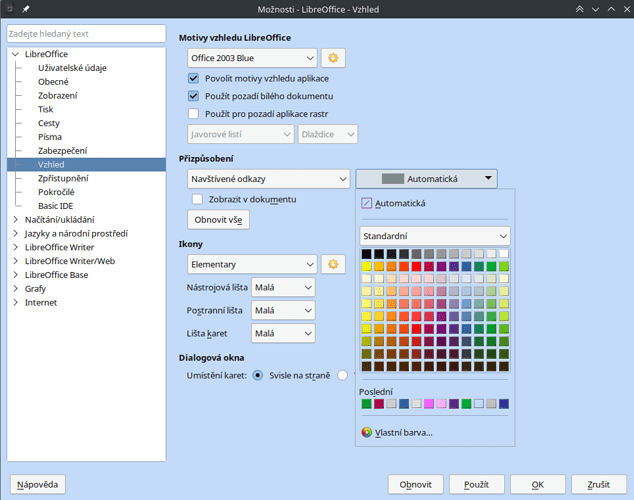Click the double up arrow title bar icon
The image size is (634, 500).
579,9
